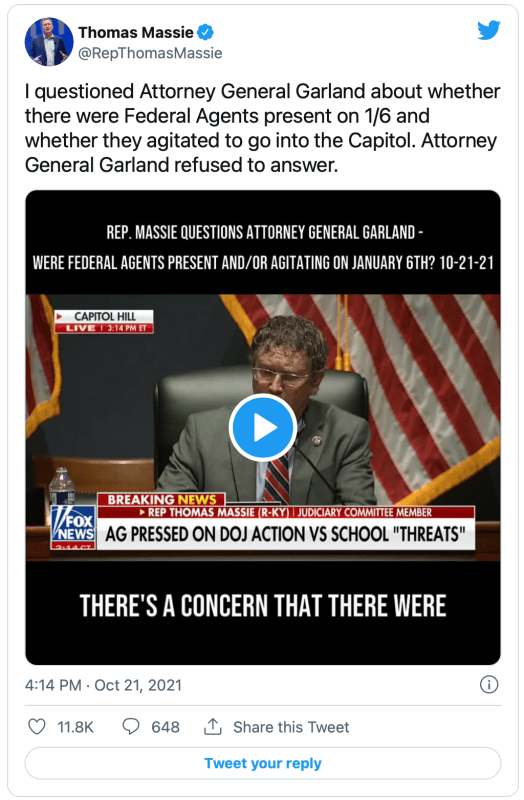Click the share upload arrow icon
This screenshot has height=800, width=524.
click(213, 727)
